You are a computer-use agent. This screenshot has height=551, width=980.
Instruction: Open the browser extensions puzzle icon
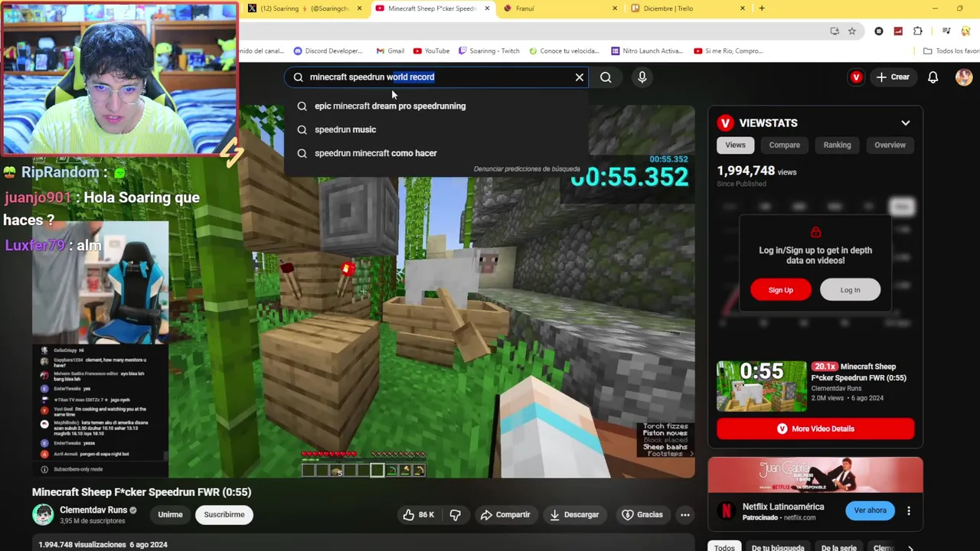pos(917,31)
